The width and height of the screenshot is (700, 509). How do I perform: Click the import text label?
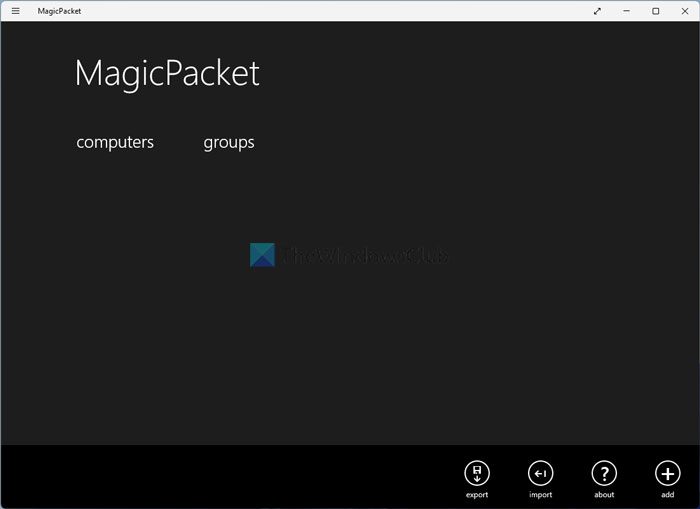541,495
